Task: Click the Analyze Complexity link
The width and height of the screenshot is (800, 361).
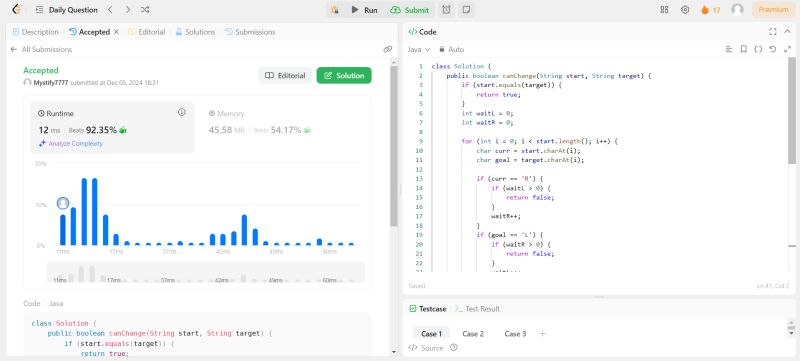Action: click(71, 144)
